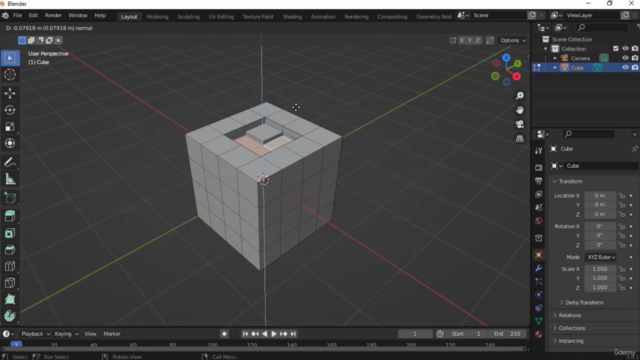Viewport: 640px width, 360px height.
Task: Open the XYZ Euler rotation mode dropdown
Action: [x=601, y=257]
